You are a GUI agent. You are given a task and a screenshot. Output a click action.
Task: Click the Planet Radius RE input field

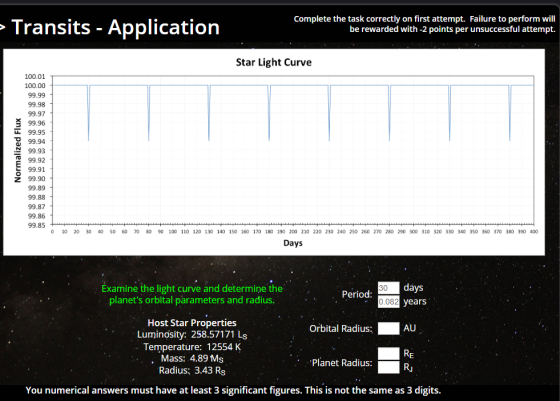[389, 354]
